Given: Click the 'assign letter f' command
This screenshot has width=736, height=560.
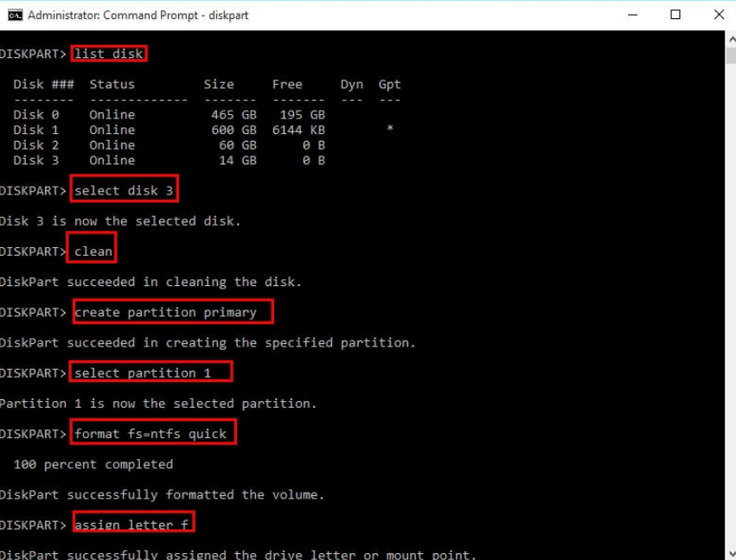Looking at the screenshot, I should pos(131,525).
